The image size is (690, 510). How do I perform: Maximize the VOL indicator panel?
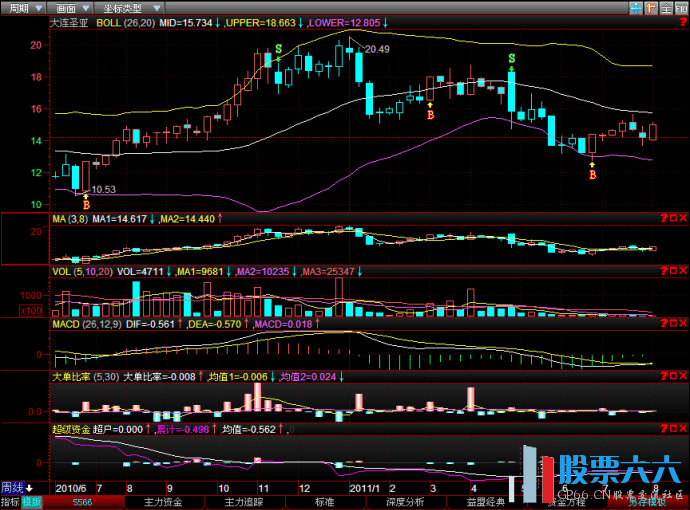tap(674, 270)
